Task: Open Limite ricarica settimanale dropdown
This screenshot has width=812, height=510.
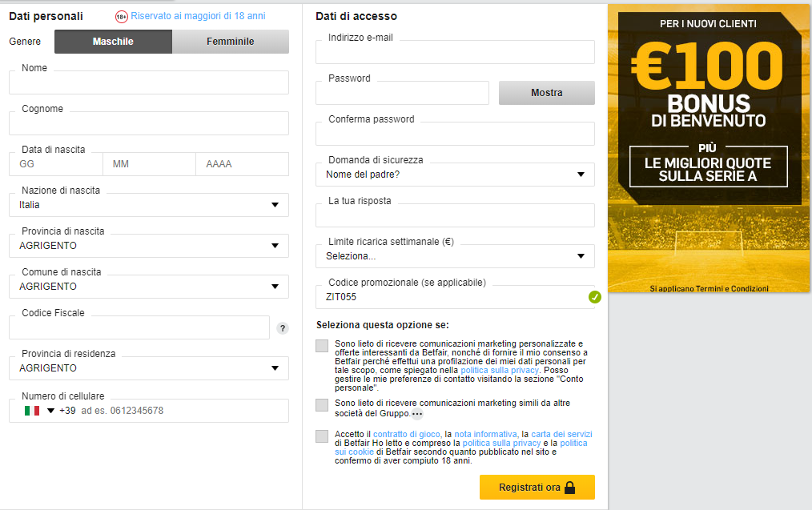Action: pyautogui.click(x=455, y=256)
